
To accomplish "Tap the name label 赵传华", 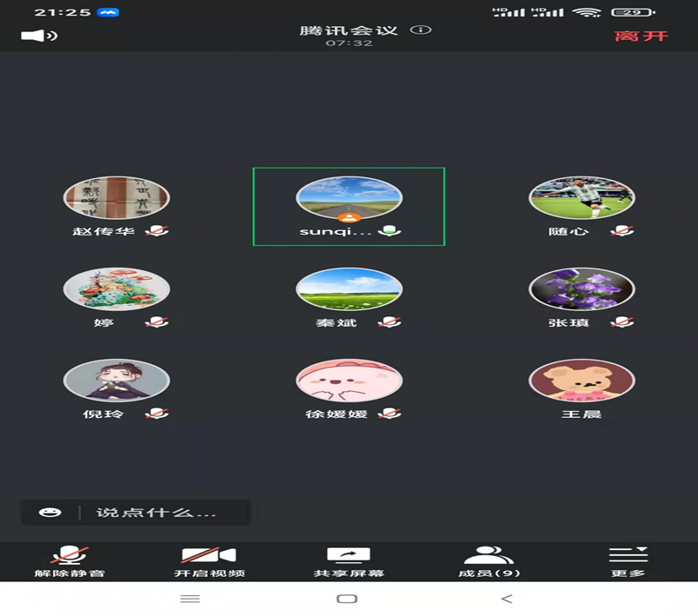I will tap(103, 231).
